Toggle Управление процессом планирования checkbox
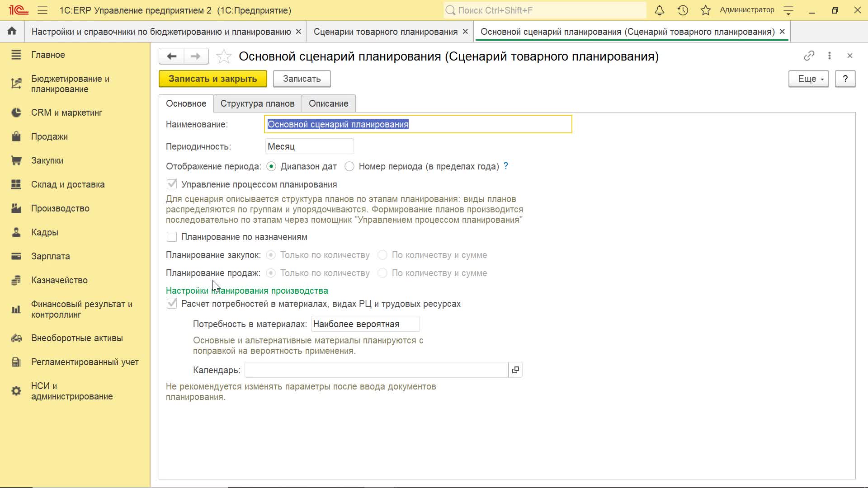The width and height of the screenshot is (868, 488). pyautogui.click(x=172, y=184)
